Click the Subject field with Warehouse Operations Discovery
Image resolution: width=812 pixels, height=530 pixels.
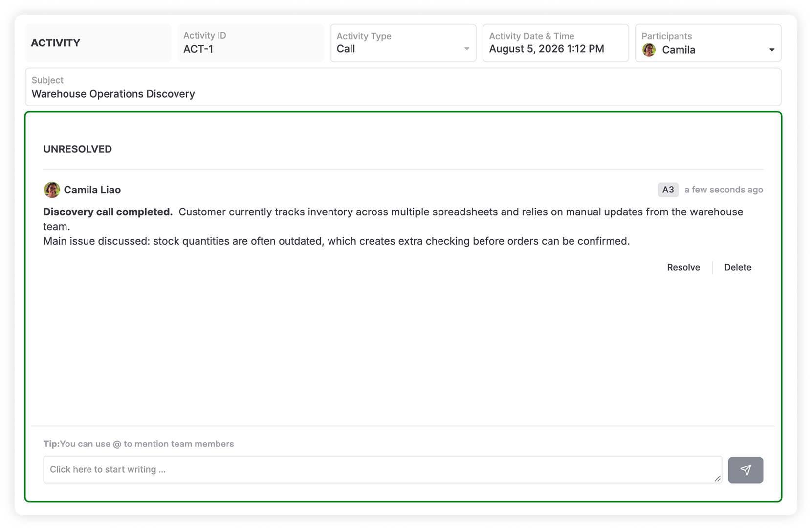(403, 87)
